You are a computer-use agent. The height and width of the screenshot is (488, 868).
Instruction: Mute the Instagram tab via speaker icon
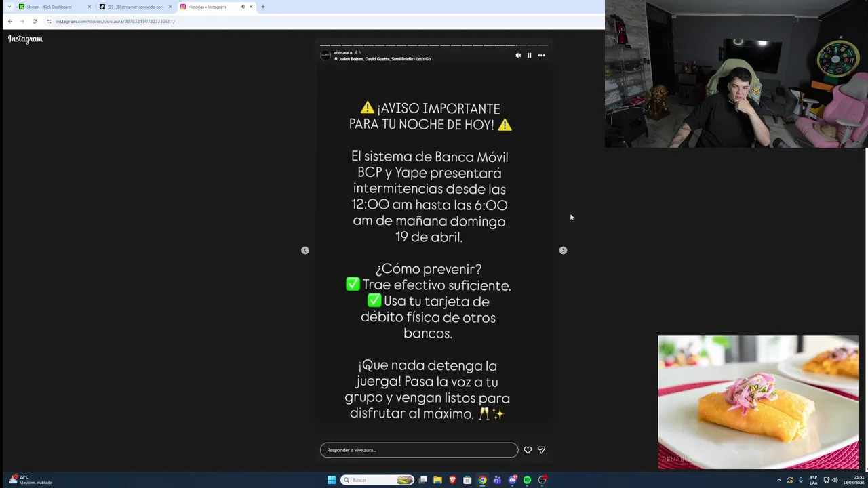(x=242, y=7)
